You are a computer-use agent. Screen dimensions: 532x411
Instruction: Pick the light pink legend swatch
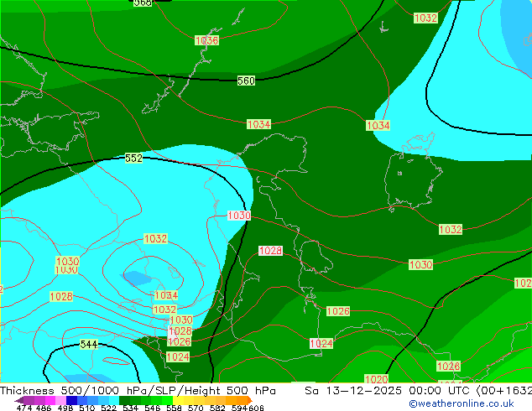60,400
